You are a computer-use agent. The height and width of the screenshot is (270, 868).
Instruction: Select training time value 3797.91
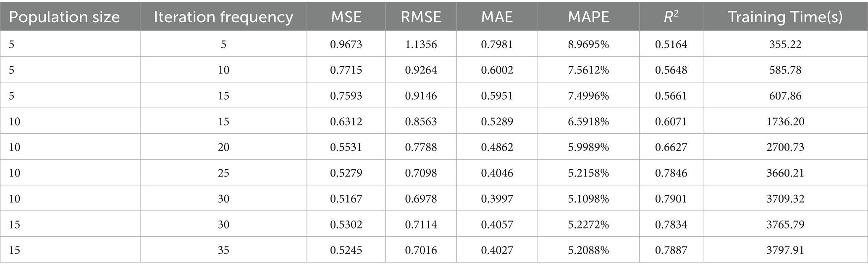click(x=785, y=250)
